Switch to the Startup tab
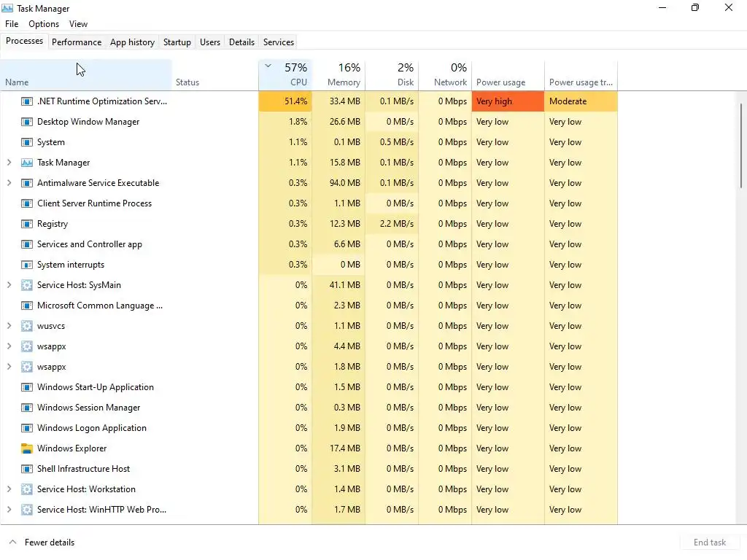Screen dimensions: 747x560 click(x=177, y=42)
